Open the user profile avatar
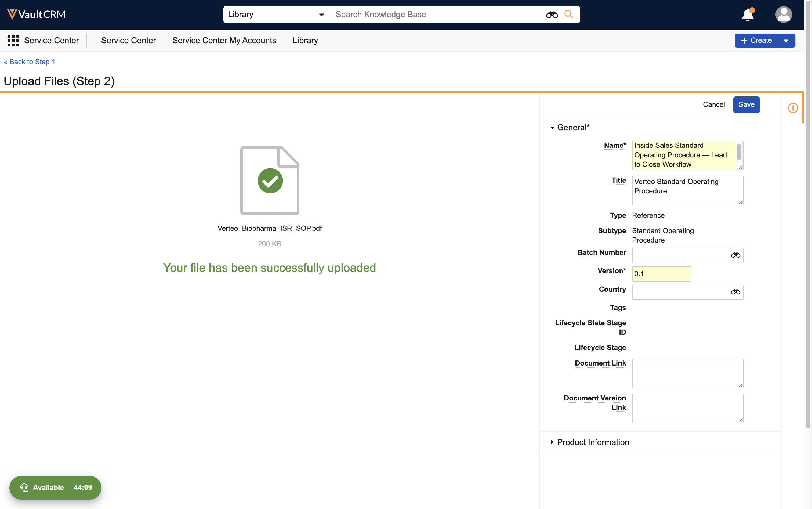 (783, 15)
